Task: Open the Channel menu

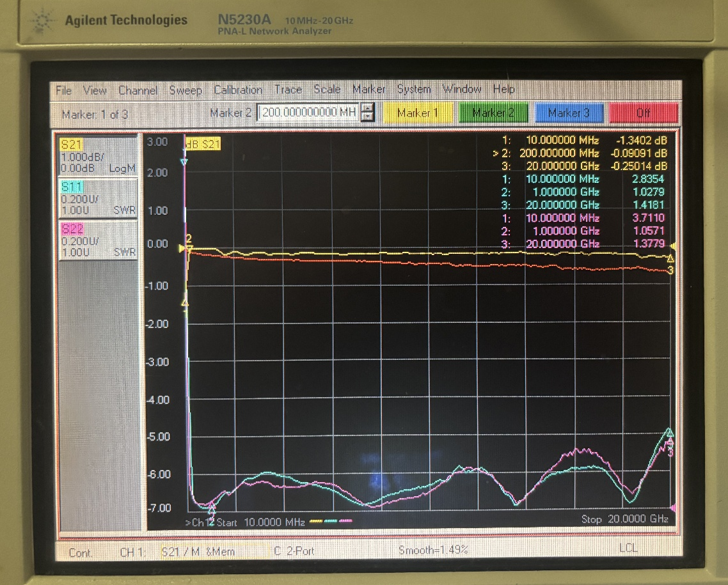Action: [x=138, y=91]
